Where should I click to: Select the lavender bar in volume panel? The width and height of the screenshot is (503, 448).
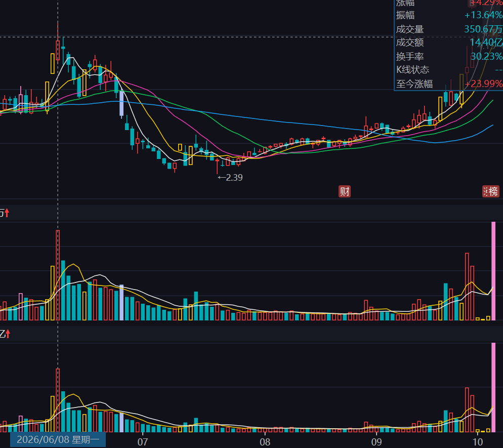121,302
